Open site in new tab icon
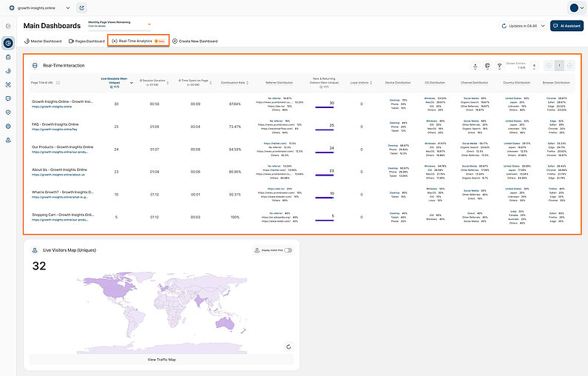The width and height of the screenshot is (588, 376). pos(81,7)
